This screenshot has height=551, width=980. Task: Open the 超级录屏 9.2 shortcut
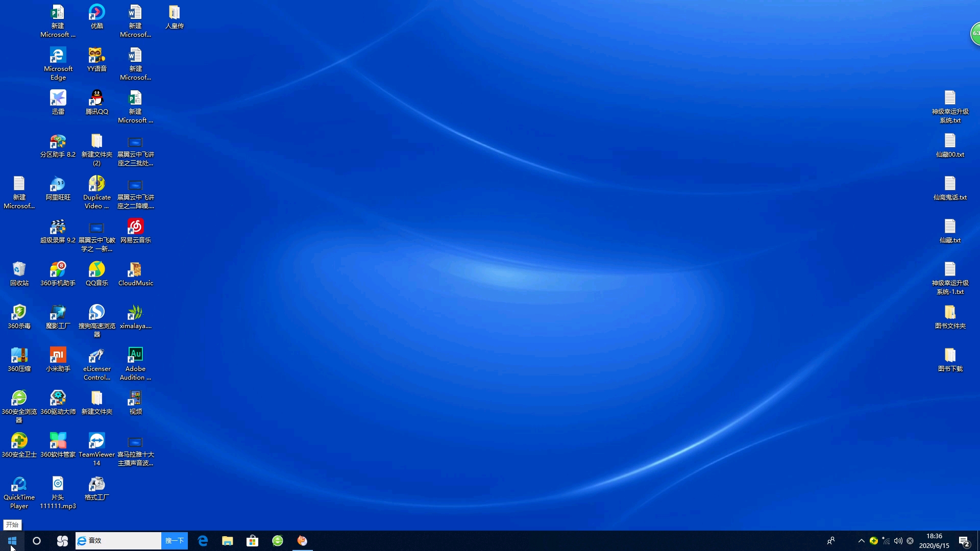(x=58, y=231)
